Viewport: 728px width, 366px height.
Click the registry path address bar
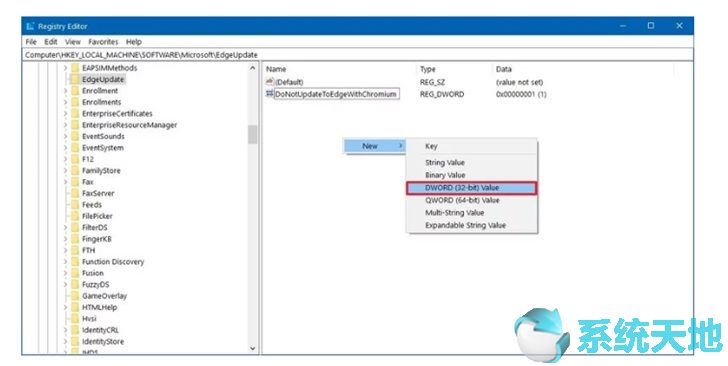click(x=358, y=55)
